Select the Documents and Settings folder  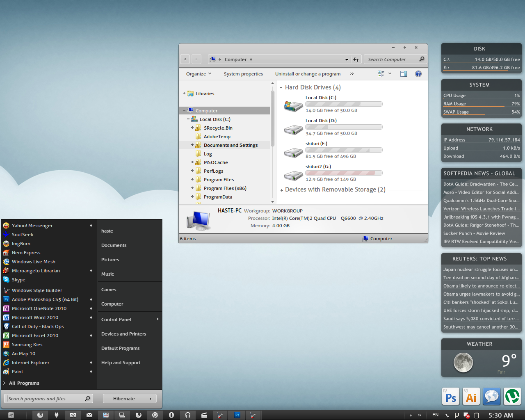coord(231,145)
